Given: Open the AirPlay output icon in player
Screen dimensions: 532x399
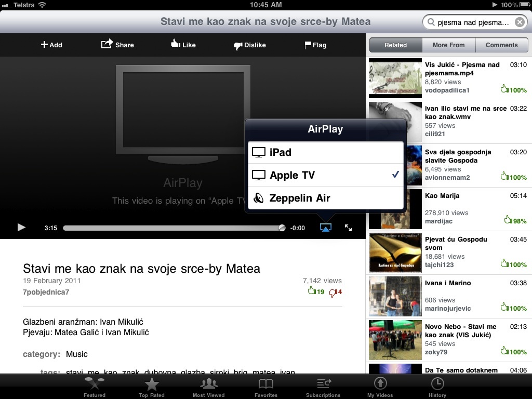Looking at the screenshot, I should coord(326,228).
